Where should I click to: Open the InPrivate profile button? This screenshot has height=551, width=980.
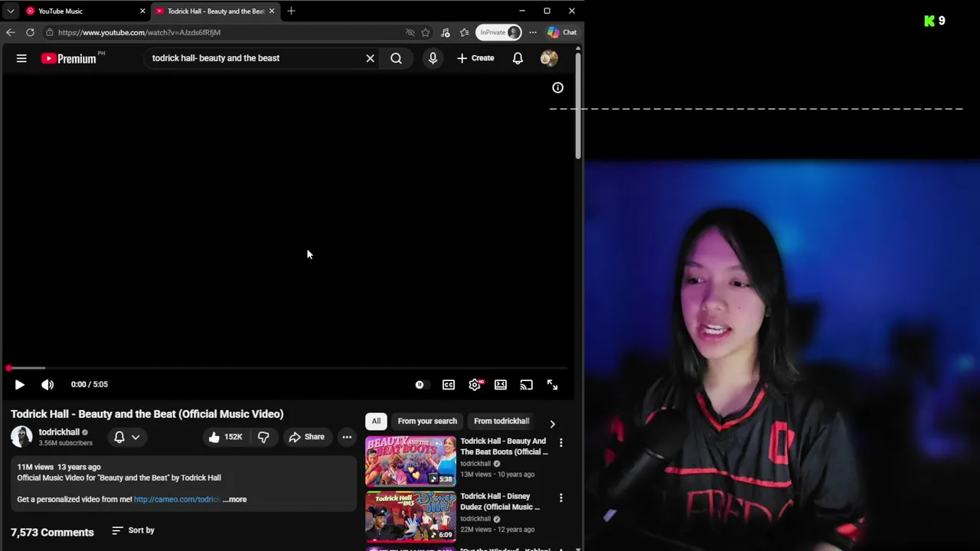coord(498,32)
